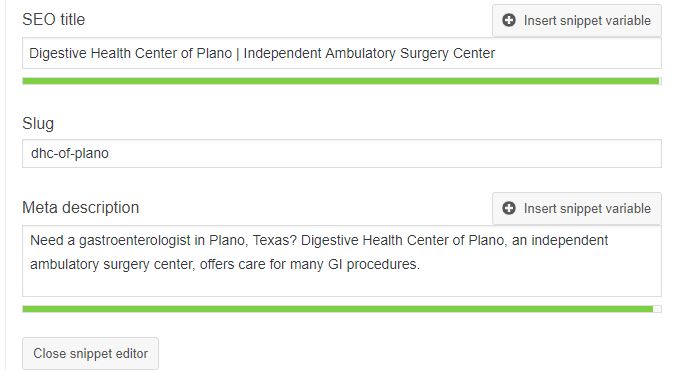Close the snippet editor
Viewport: 677px width, 370px height.
[x=91, y=354]
